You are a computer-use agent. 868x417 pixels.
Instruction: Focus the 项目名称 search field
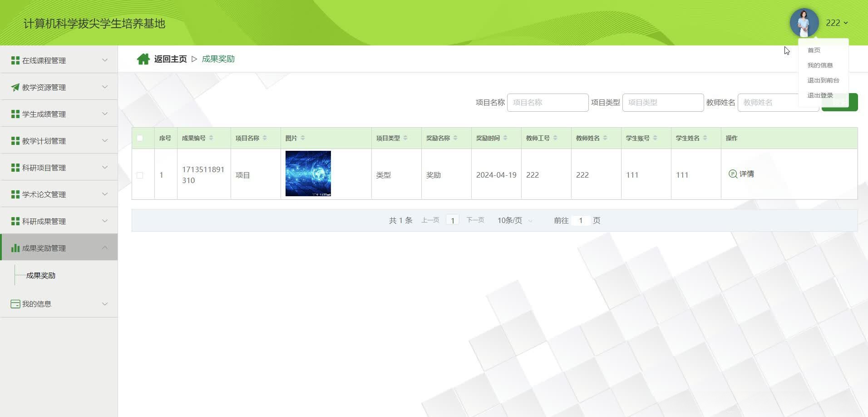click(x=547, y=103)
